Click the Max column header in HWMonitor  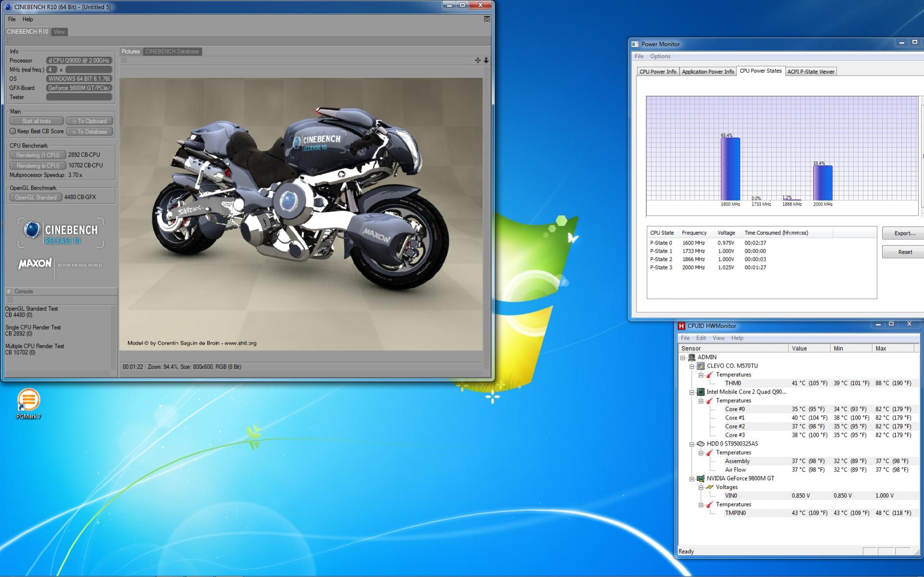(x=893, y=348)
